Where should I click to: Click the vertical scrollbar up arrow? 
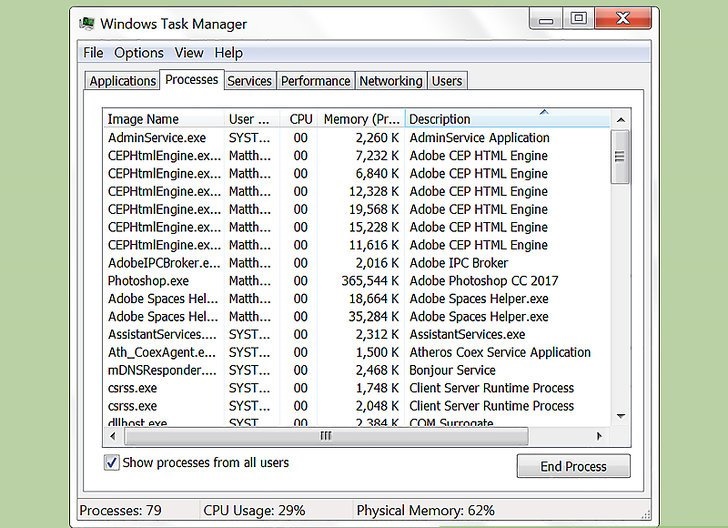tap(621, 120)
